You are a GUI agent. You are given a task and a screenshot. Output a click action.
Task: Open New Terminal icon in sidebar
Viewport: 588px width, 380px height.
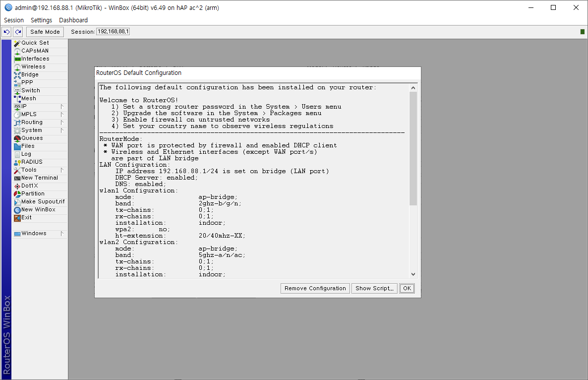(x=17, y=178)
